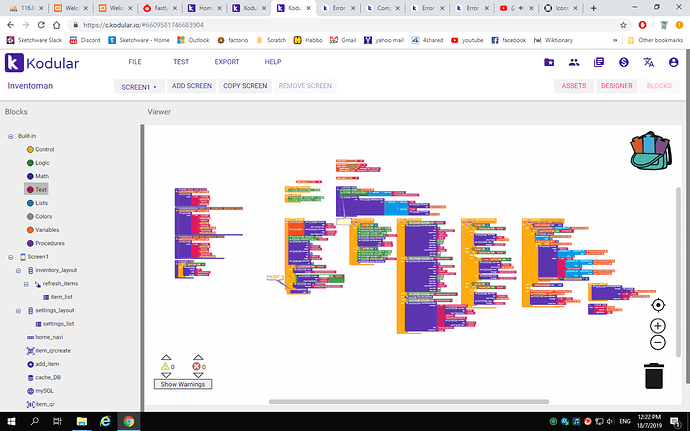Image resolution: width=690 pixels, height=431 pixels.
Task: Select the Text blocks category
Action: (x=36, y=189)
